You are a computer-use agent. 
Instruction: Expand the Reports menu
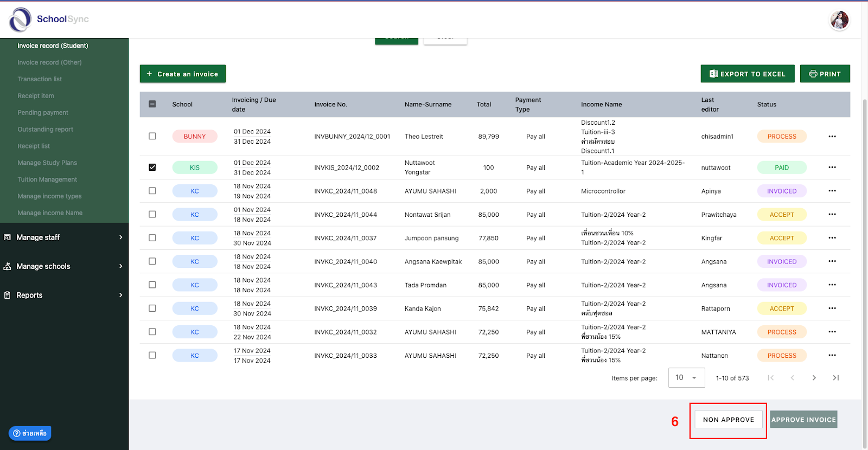(64, 295)
